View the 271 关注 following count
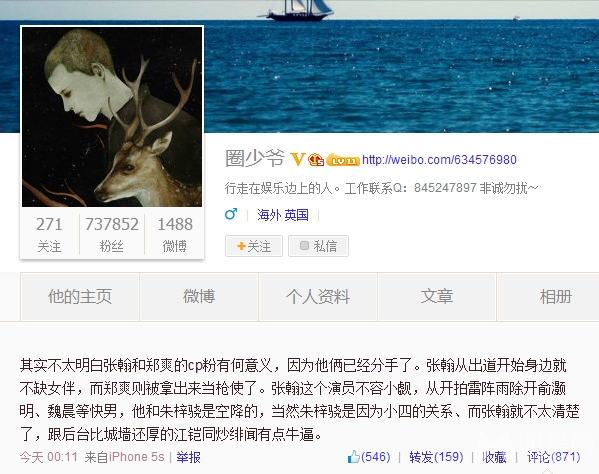This screenshot has width=599, height=474. (x=49, y=235)
